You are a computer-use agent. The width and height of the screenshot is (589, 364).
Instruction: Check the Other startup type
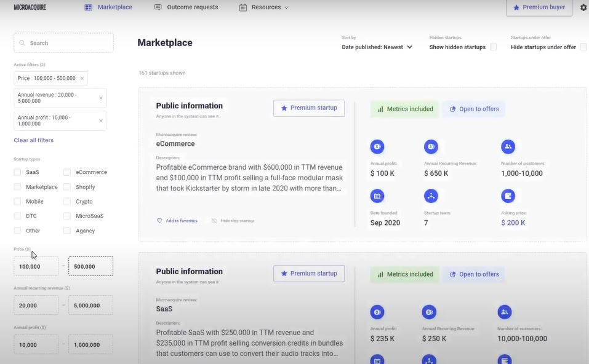click(x=17, y=231)
